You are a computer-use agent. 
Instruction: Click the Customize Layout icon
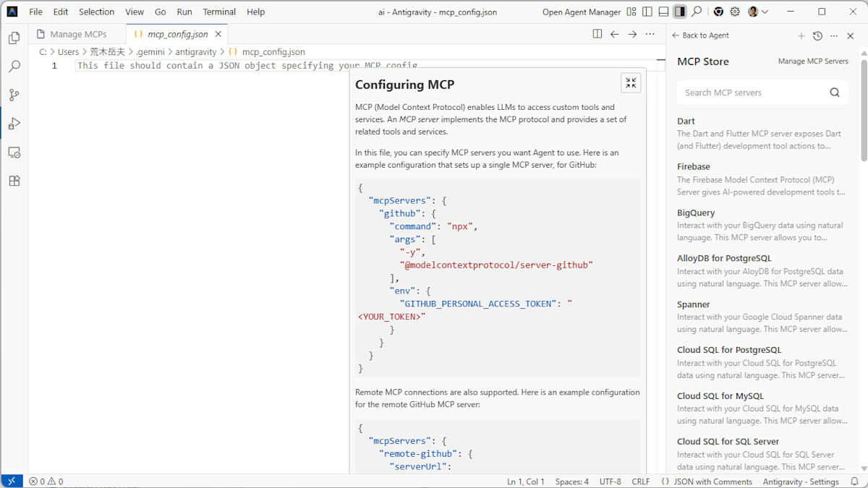631,12
